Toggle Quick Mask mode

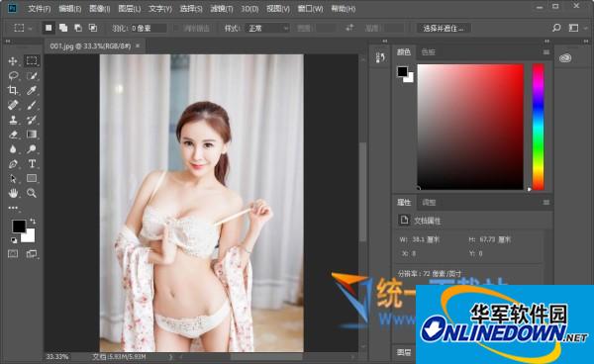pyautogui.click(x=13, y=254)
